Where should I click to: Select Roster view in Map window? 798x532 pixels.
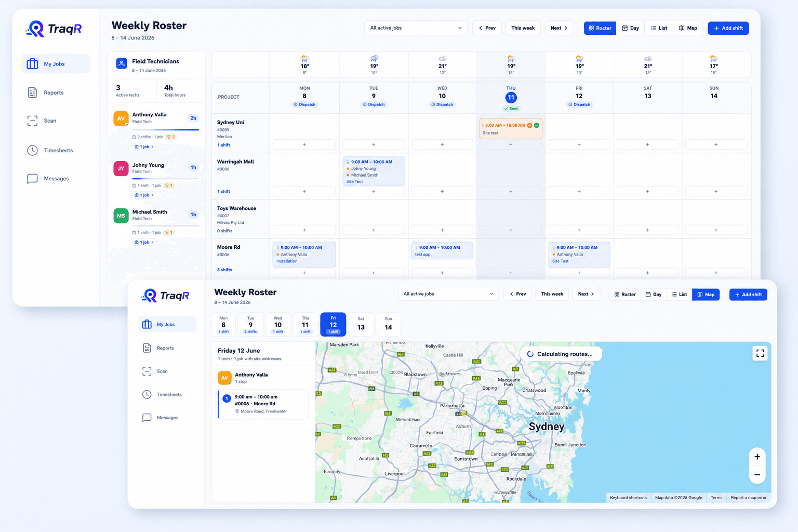[x=625, y=295]
